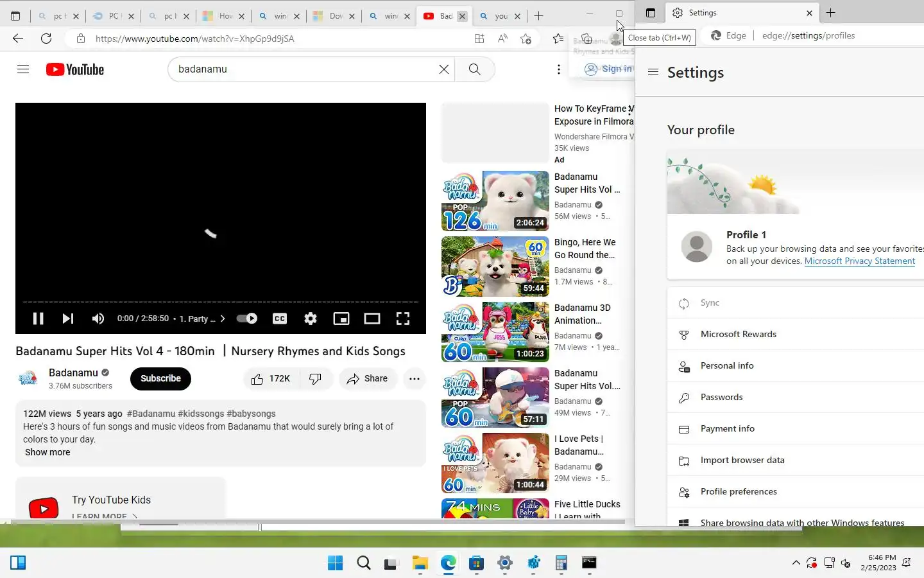The width and height of the screenshot is (924, 578).
Task: Sign in to YouTube
Action: click(608, 69)
